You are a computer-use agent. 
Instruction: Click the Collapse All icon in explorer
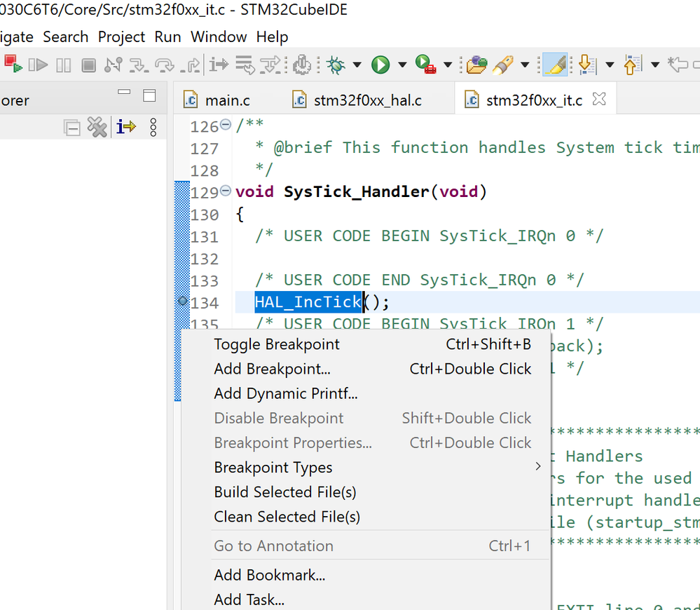pos(71,128)
